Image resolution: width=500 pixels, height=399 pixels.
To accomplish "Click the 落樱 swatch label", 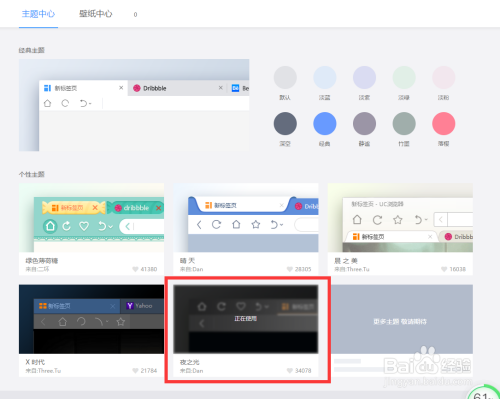I will tap(444, 144).
